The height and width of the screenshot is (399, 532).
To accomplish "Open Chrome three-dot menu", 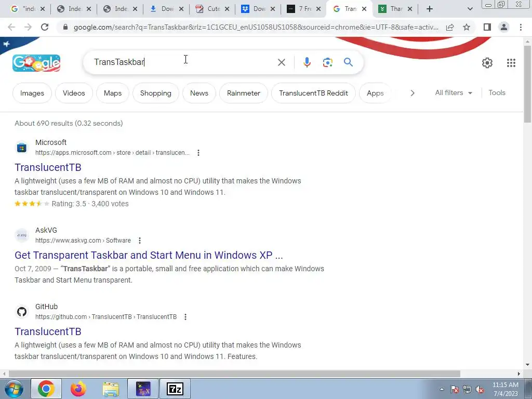I will coord(521,27).
